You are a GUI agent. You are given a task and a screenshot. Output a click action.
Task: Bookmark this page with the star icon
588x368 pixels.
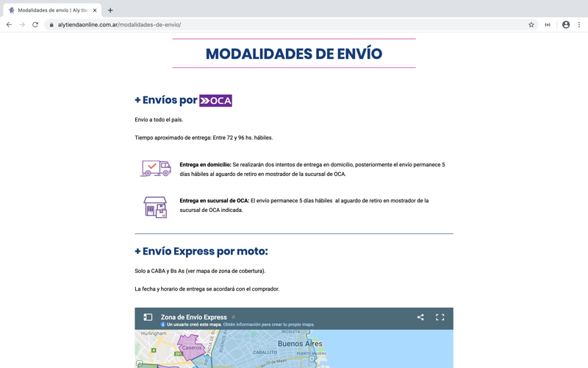(x=531, y=24)
